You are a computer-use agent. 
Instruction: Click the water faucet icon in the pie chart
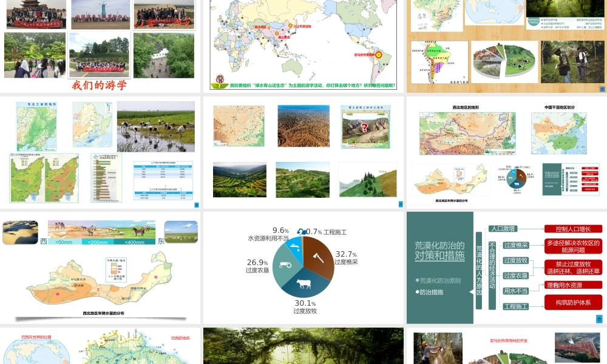[x=296, y=247]
